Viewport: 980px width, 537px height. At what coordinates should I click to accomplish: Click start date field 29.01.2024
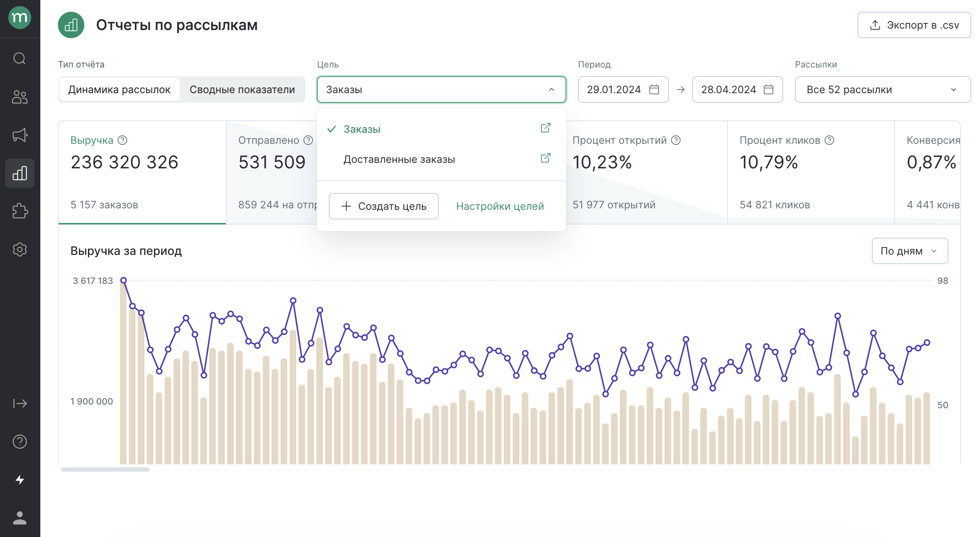click(623, 89)
